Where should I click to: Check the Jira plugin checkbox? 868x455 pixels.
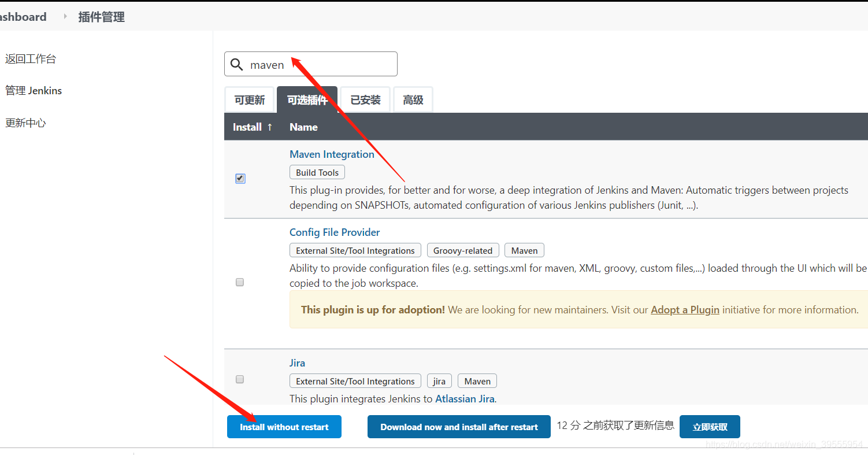[240, 379]
